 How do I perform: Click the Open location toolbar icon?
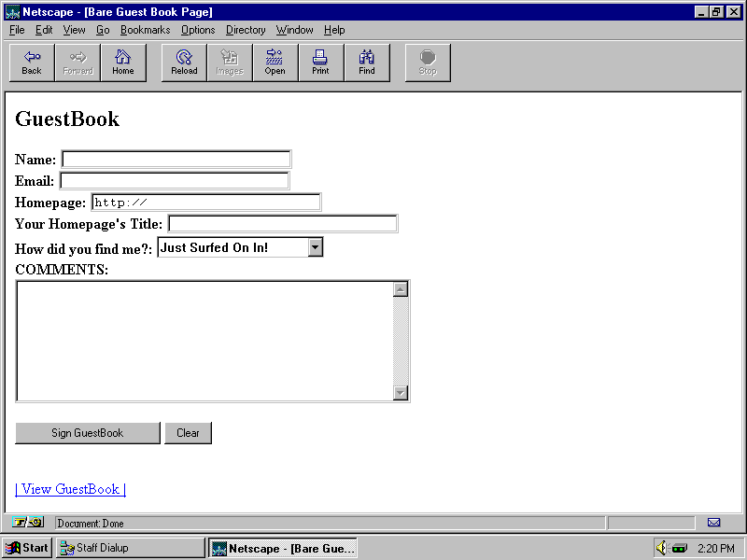click(275, 63)
